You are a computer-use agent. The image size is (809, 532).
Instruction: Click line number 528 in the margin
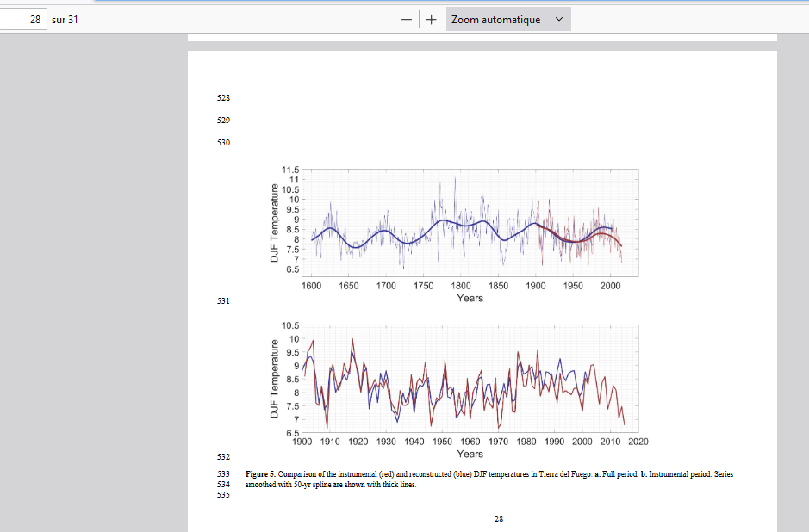pyautogui.click(x=224, y=99)
